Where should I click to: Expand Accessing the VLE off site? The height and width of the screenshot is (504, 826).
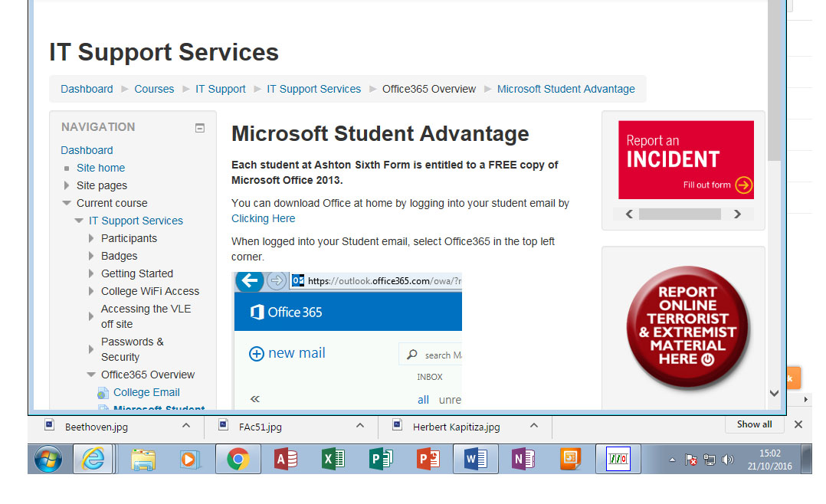click(x=91, y=316)
